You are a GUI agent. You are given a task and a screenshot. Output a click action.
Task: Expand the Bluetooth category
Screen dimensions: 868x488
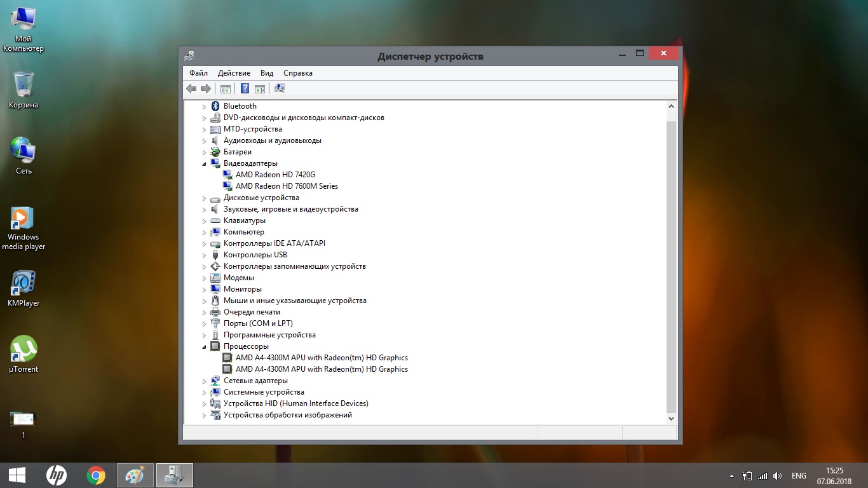click(205, 107)
